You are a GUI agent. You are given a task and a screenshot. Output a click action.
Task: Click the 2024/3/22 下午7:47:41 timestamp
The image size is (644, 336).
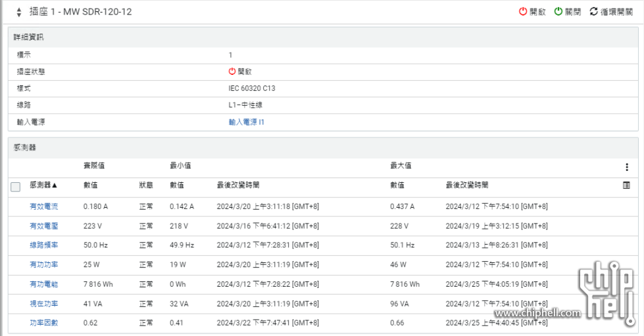click(268, 323)
